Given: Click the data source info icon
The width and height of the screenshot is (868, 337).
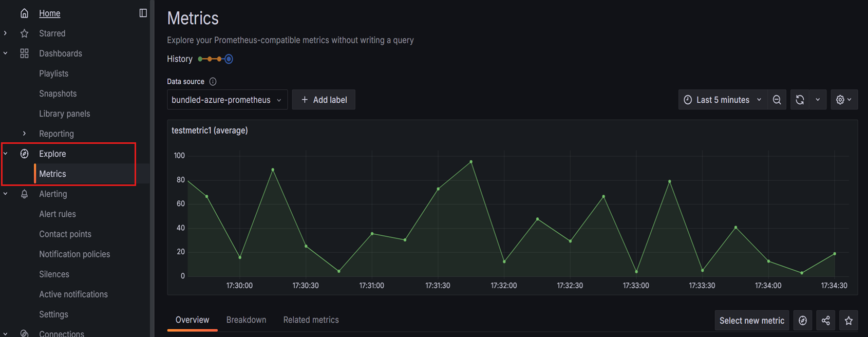Looking at the screenshot, I should tap(213, 82).
